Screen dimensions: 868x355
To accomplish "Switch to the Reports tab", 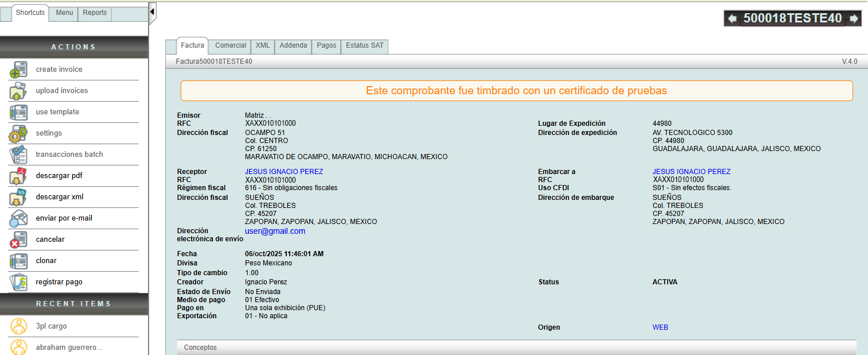I will point(95,13).
